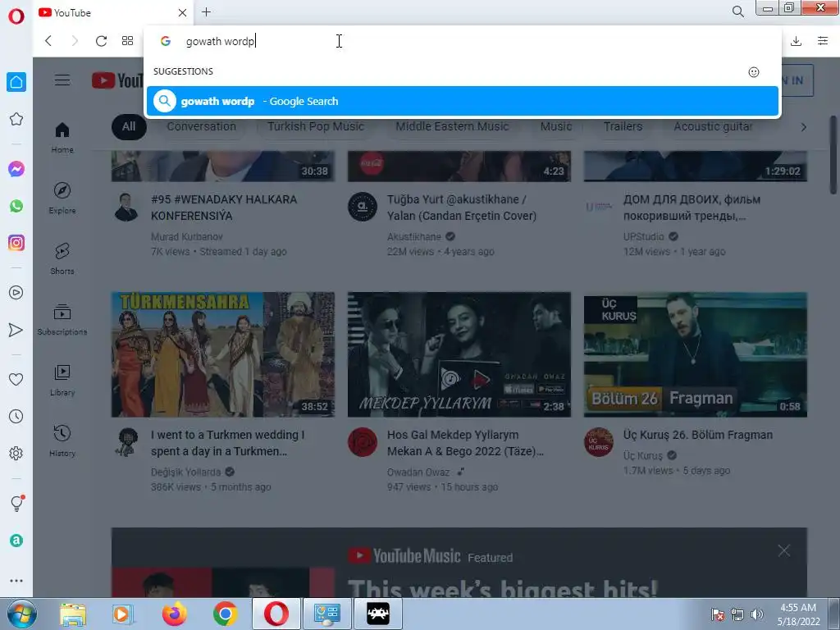Open YouTube Library section
Viewport: 840px width, 630px height.
[62, 381]
